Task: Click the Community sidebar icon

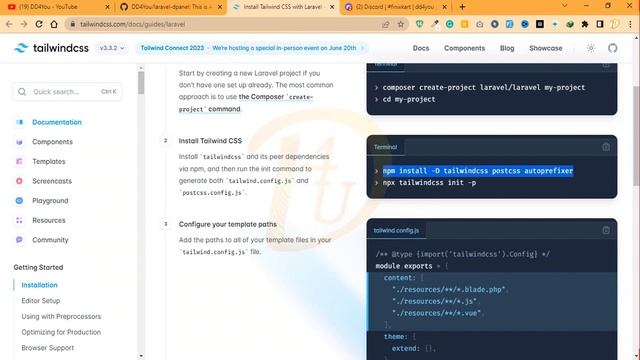Action: tap(19, 240)
